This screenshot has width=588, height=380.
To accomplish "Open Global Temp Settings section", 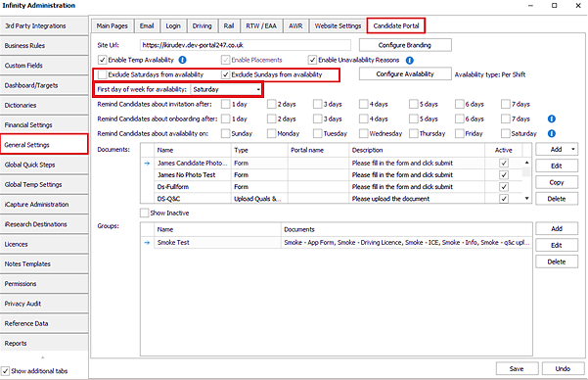I will pos(44,185).
